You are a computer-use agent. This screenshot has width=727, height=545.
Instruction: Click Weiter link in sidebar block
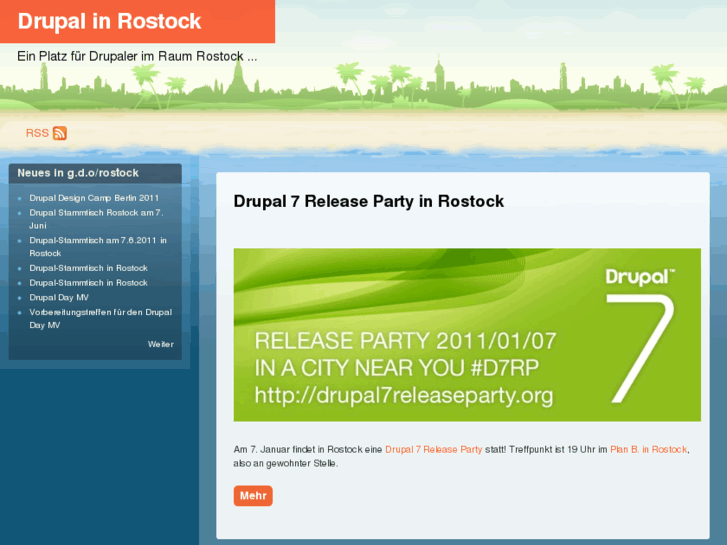(x=161, y=344)
